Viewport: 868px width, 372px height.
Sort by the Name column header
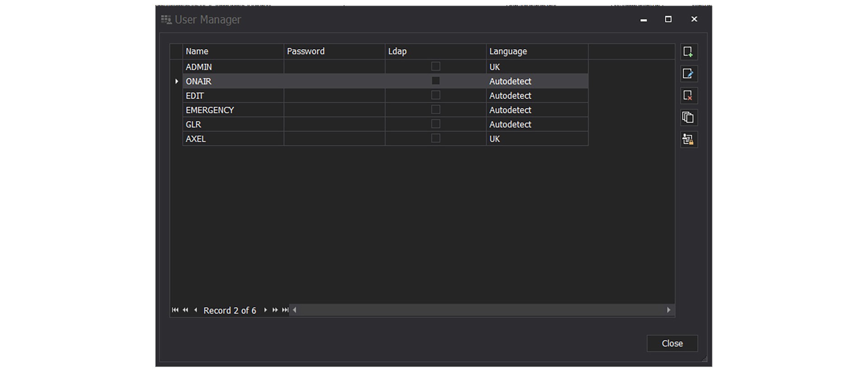232,52
